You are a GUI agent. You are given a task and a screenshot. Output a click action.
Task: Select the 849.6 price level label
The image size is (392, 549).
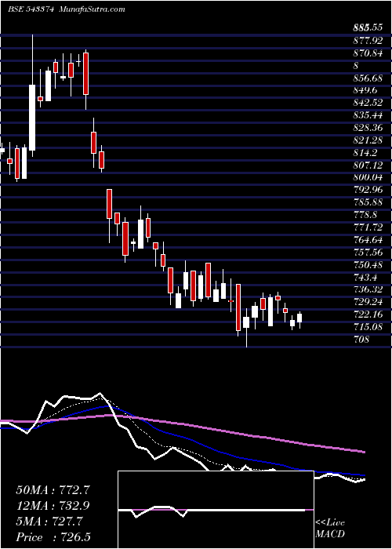coord(365,90)
